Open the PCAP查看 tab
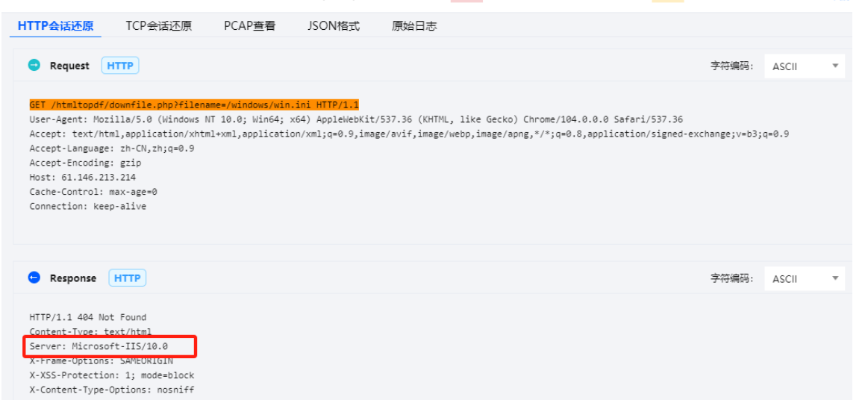Viewport: 868px width, 400px height. pos(249,26)
